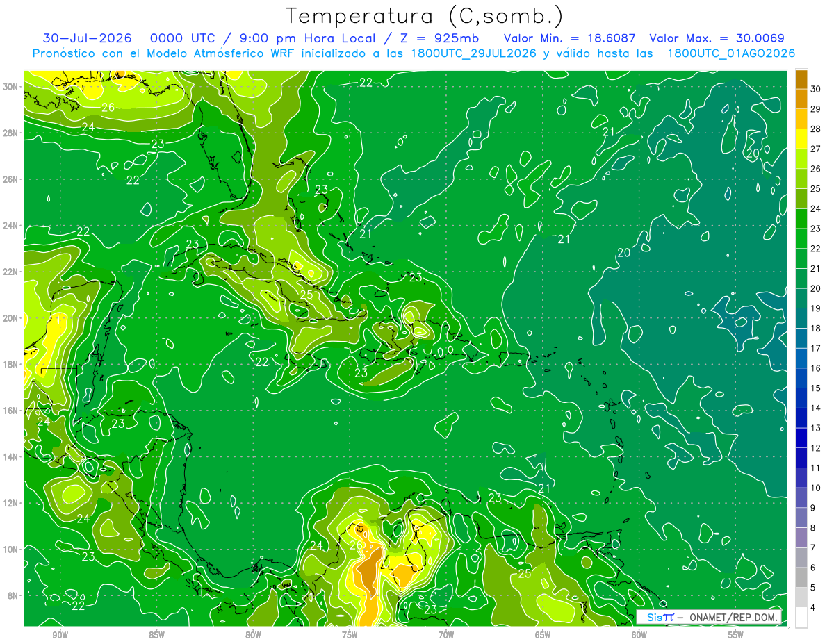
Task: Click the '24N' latitude axis label
Action: coord(11,226)
